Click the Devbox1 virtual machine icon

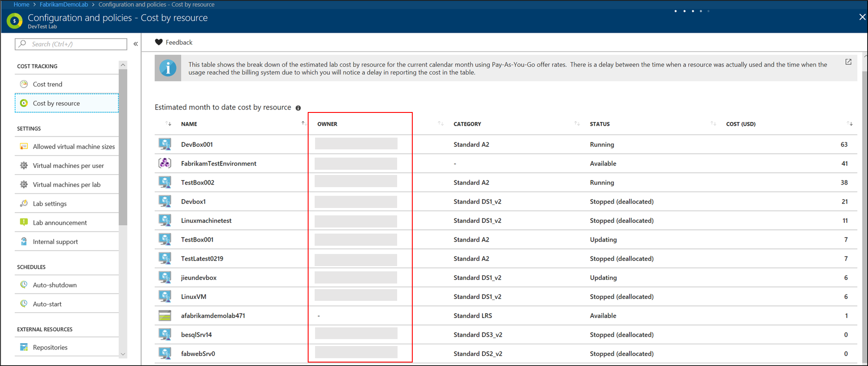tap(165, 201)
